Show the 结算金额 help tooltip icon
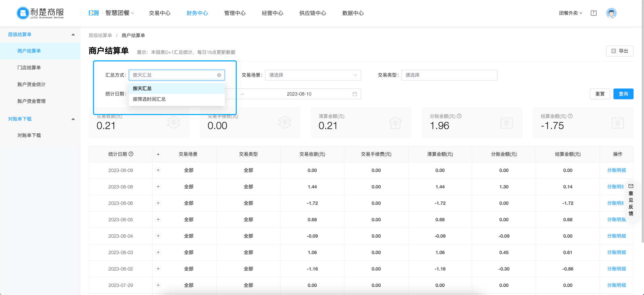Image resolution: width=644 pixels, height=295 pixels. (x=570, y=116)
